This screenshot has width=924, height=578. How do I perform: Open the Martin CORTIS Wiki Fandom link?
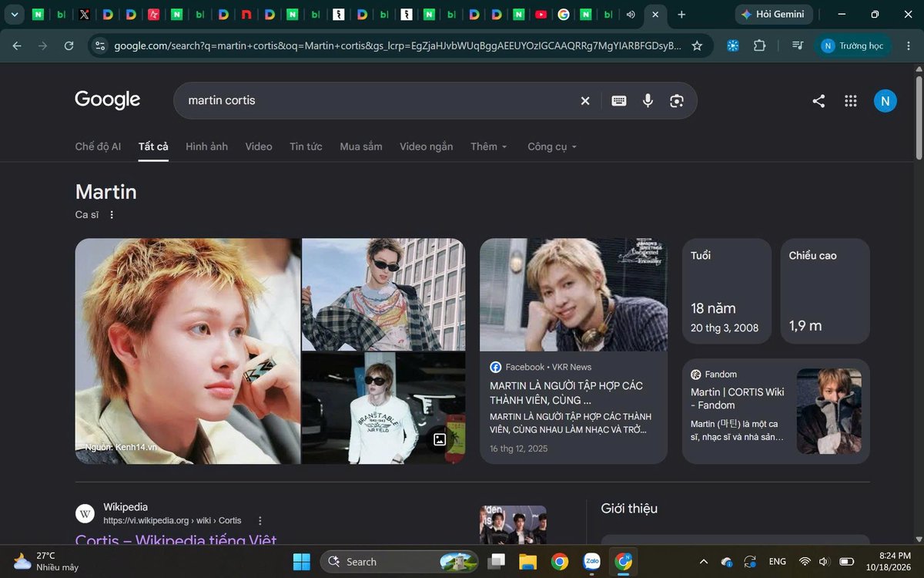coord(737,398)
